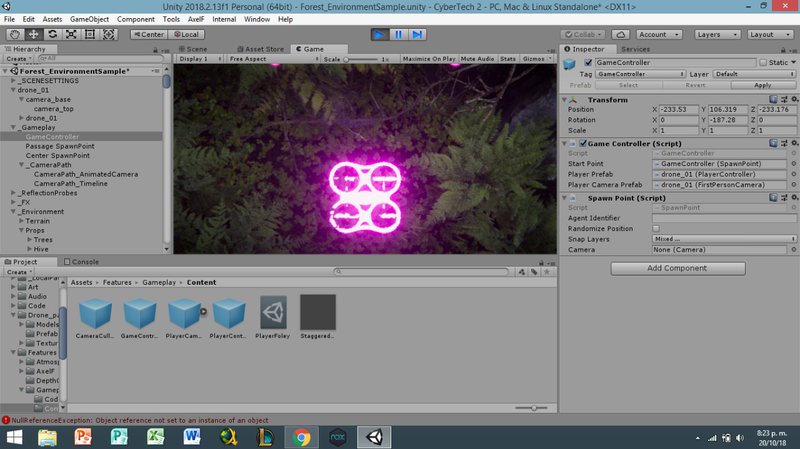
Task: Click the Play button
Action: point(379,35)
